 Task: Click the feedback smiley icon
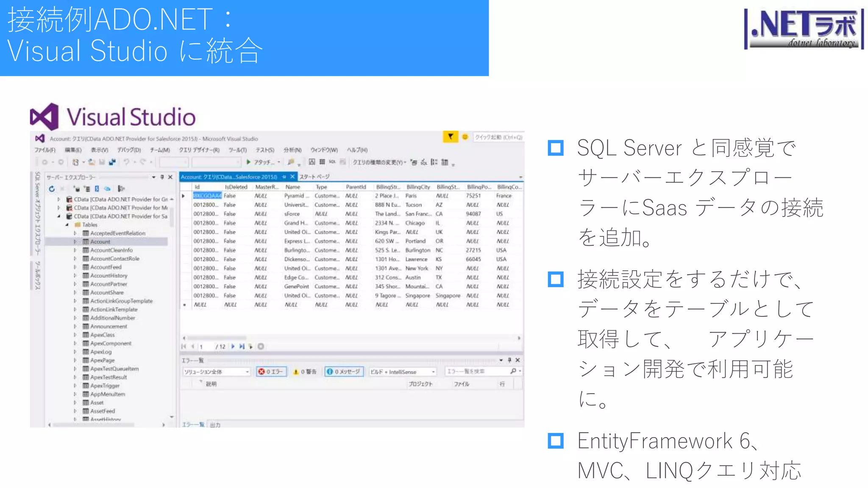click(465, 137)
